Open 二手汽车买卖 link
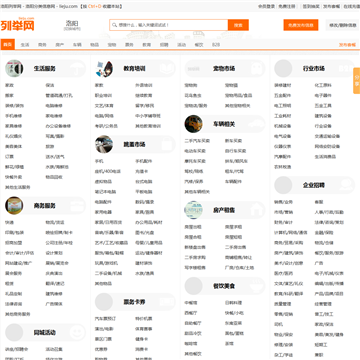The width and height of the screenshot is (360, 360). pos(197,141)
